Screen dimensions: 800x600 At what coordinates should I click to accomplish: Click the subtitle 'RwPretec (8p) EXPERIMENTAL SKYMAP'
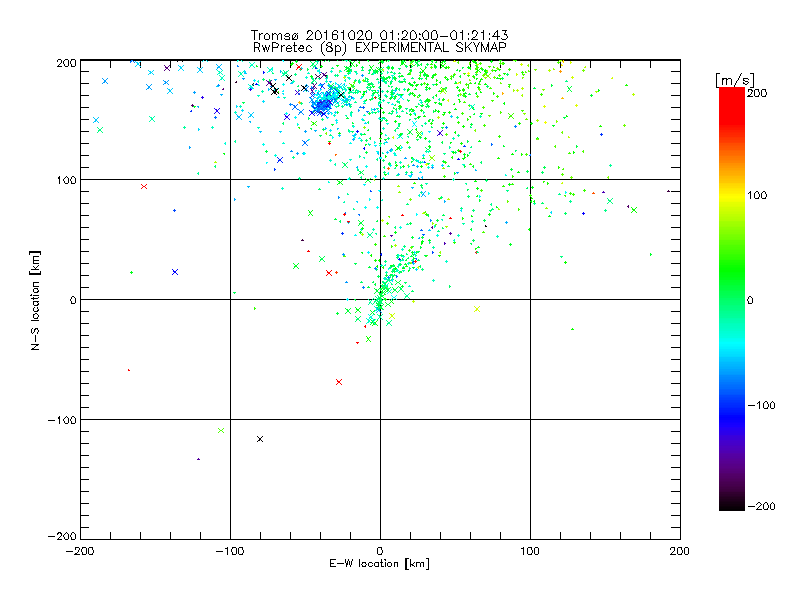(x=380, y=47)
